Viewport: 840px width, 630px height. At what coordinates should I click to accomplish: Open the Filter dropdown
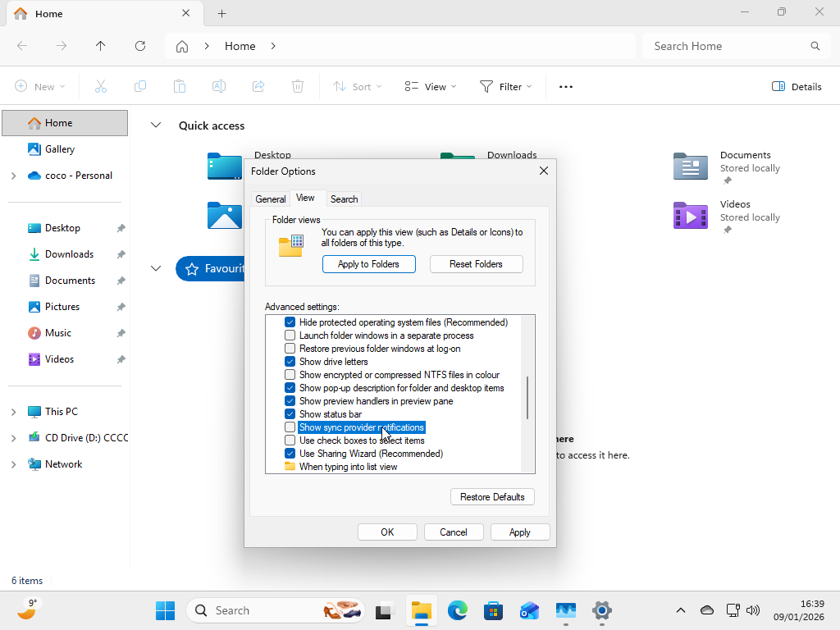pyautogui.click(x=504, y=86)
